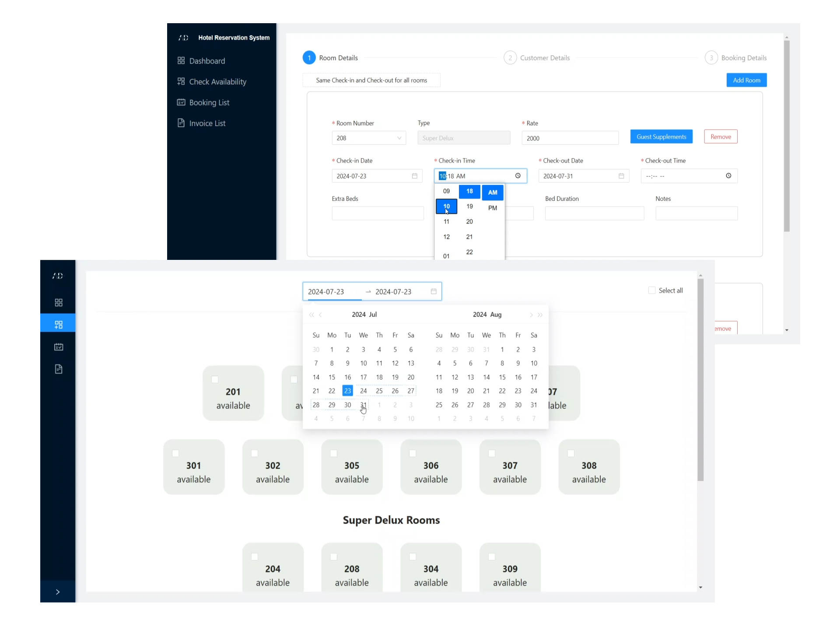Viewport: 840px width, 630px height.
Task: Open Check Availability menu item
Action: point(217,82)
